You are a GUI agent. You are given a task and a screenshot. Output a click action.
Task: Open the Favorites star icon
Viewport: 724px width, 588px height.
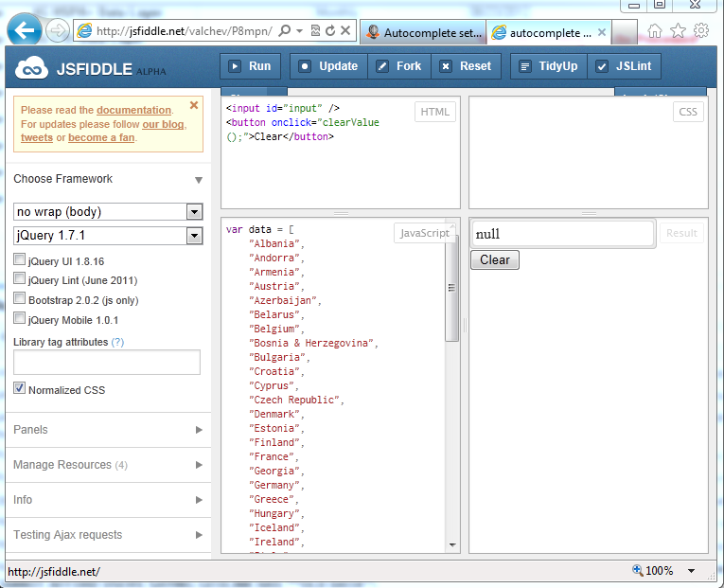point(678,31)
